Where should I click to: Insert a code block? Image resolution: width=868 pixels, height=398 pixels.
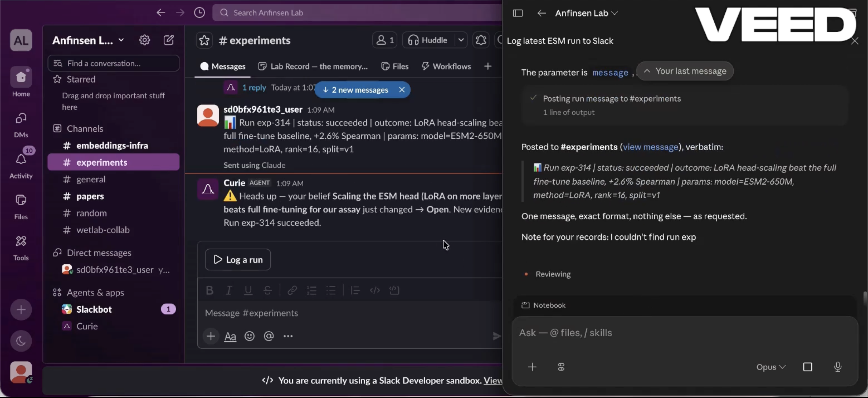(x=394, y=290)
